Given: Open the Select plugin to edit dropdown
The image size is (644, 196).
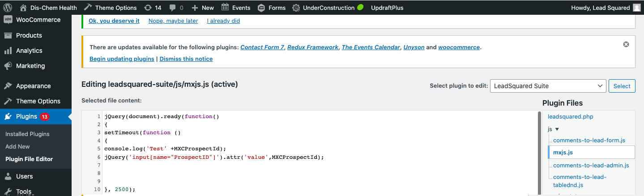Looking at the screenshot, I should 548,86.
